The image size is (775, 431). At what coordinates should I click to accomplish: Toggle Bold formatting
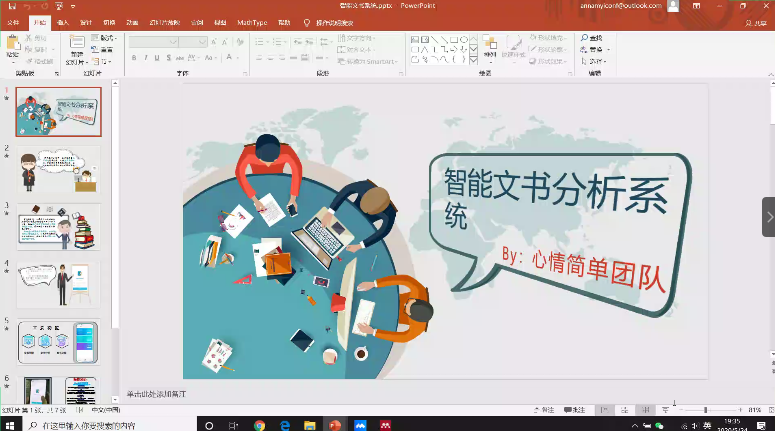[x=134, y=58]
